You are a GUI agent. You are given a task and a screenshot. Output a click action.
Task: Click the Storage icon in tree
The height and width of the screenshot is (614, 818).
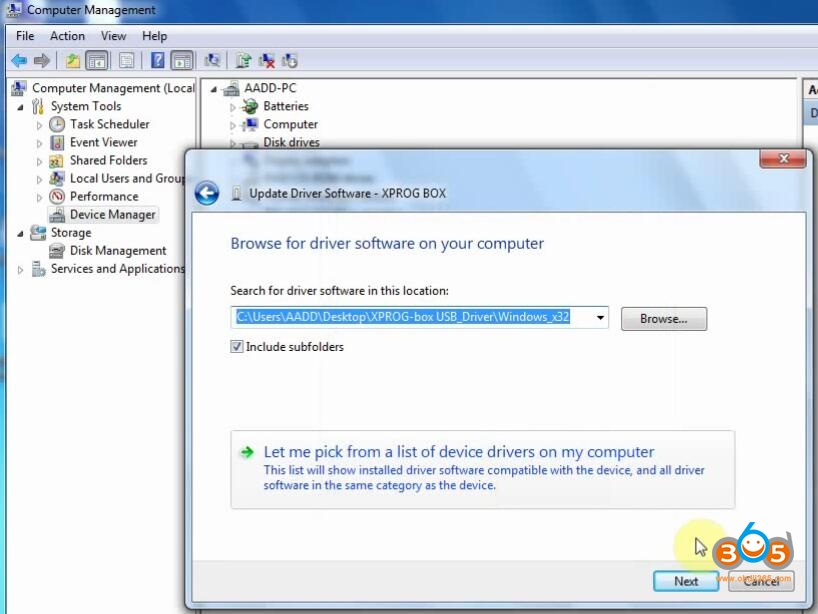pyautogui.click(x=38, y=233)
